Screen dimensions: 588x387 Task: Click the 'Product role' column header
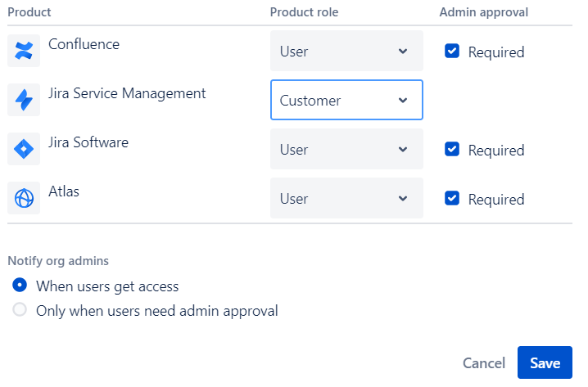click(304, 12)
